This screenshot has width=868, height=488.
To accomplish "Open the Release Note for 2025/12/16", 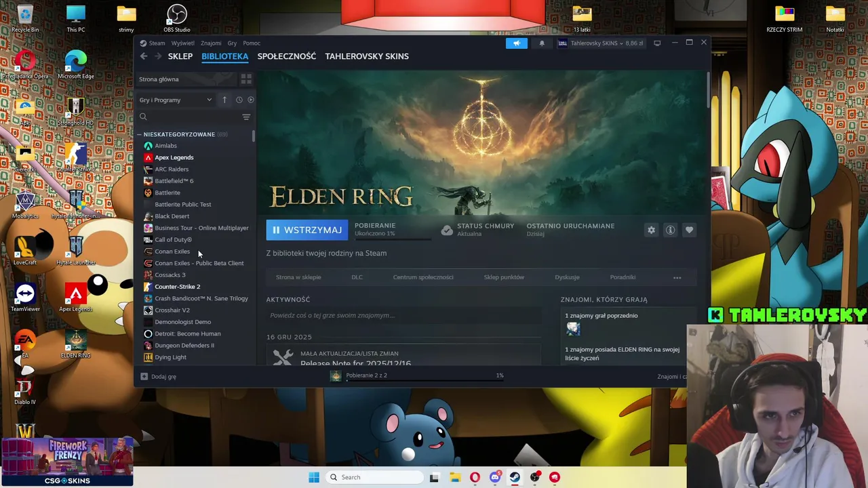I will (x=355, y=363).
